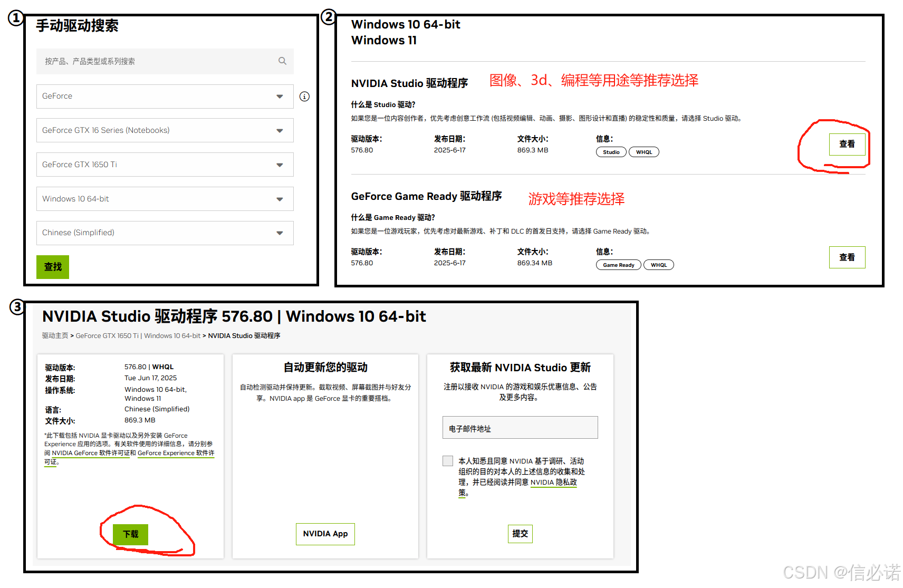
Task: Open the NVIDIA 隐私政策 link
Action: [554, 482]
